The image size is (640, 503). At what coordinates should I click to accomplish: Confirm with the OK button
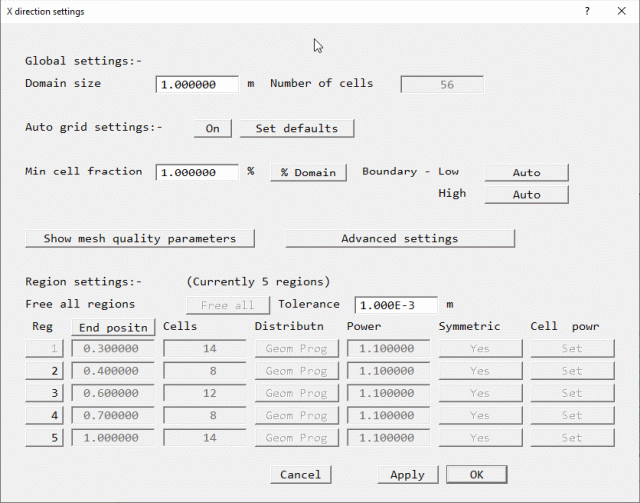pyautogui.click(x=476, y=474)
